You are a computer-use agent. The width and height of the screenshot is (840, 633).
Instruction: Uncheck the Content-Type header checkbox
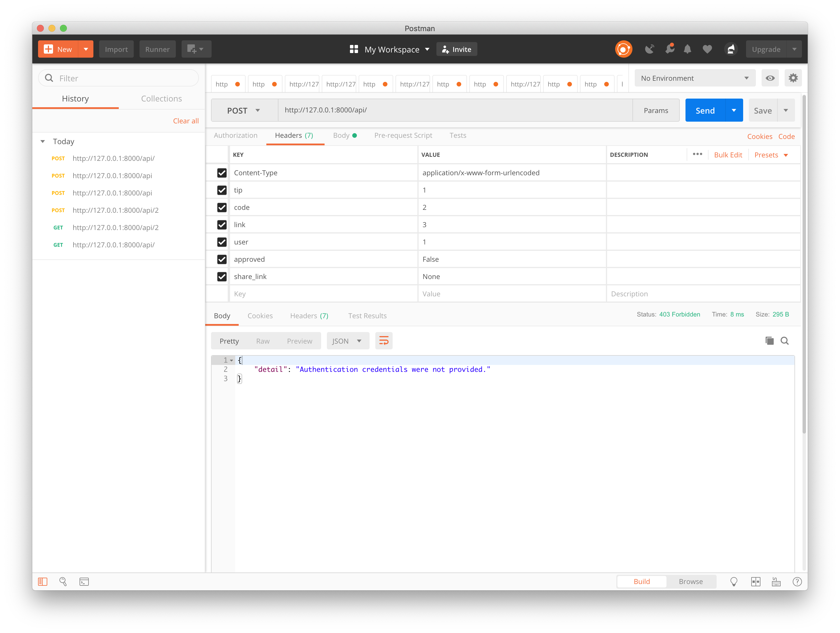click(222, 173)
